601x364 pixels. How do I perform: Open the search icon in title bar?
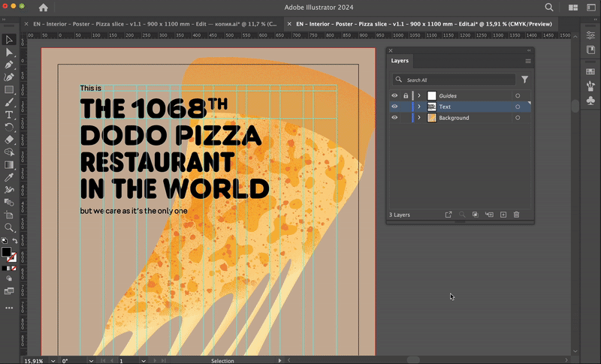(x=549, y=8)
